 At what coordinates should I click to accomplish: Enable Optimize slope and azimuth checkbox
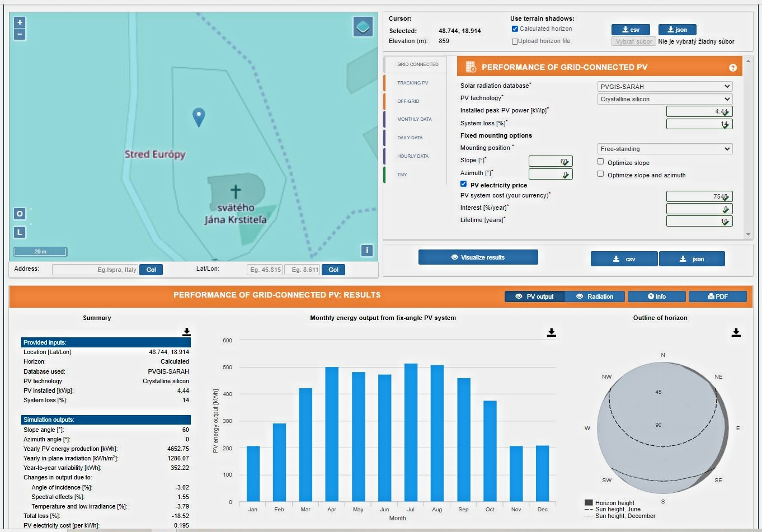pos(600,174)
